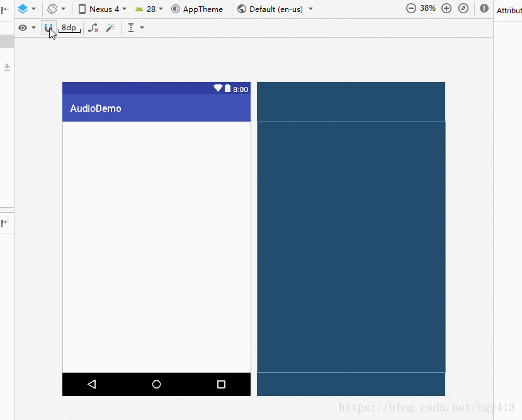The height and width of the screenshot is (420, 522).
Task: Expand the design surface dropdown arrow
Action: click(x=33, y=9)
